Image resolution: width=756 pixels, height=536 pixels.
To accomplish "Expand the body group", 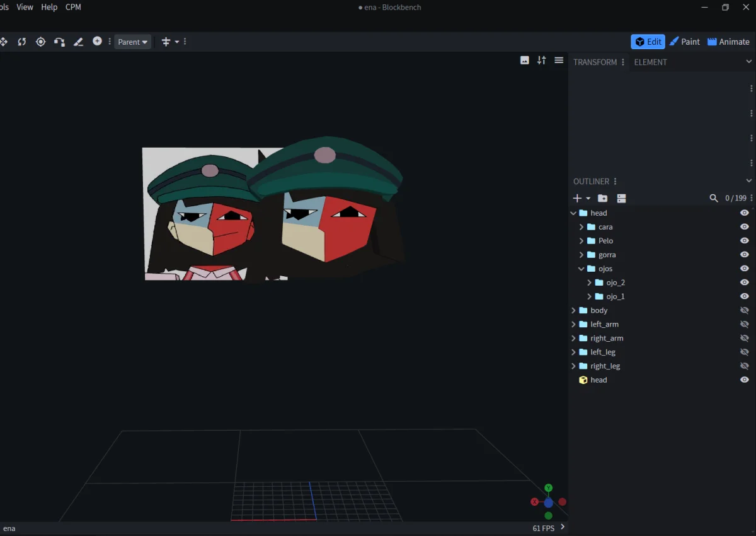I will pos(573,310).
